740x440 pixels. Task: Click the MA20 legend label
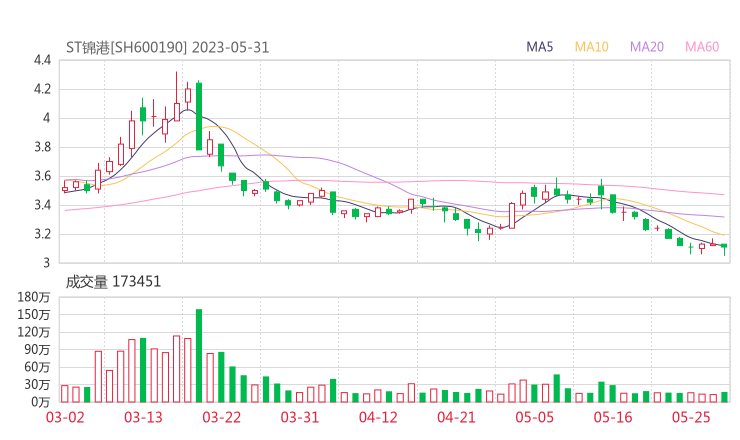coord(647,47)
